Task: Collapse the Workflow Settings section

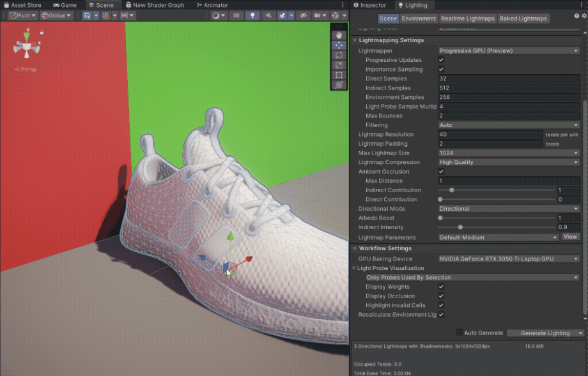Action: [385, 248]
